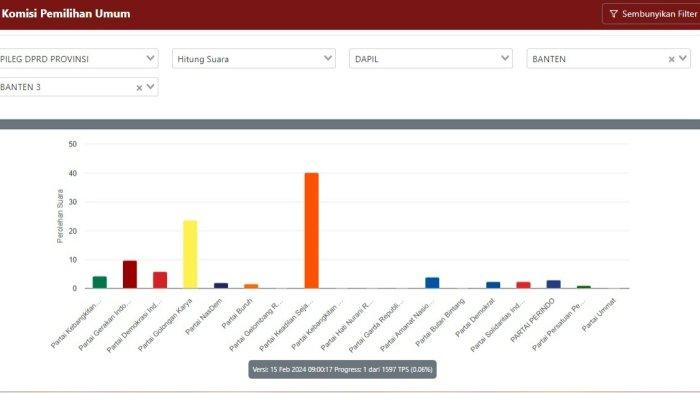The height and width of the screenshot is (393, 700).
Task: Click the y-axis value 50
Action: [x=73, y=144]
